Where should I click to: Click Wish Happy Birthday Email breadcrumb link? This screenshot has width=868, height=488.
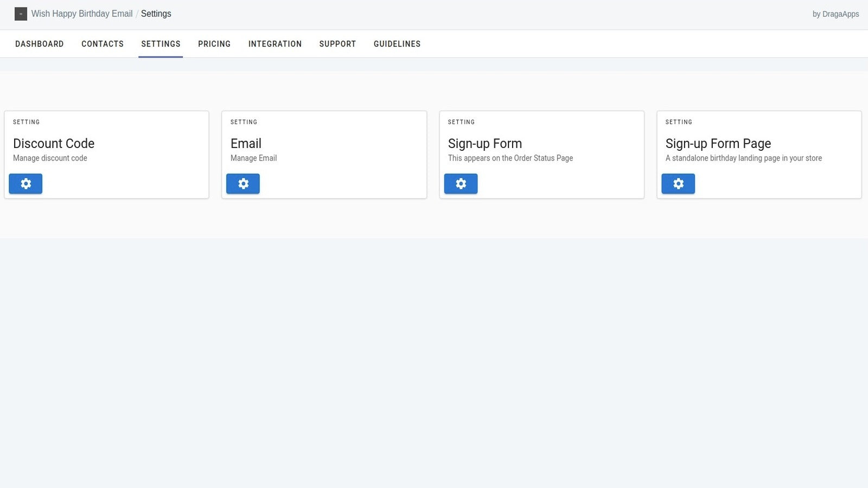(x=82, y=14)
